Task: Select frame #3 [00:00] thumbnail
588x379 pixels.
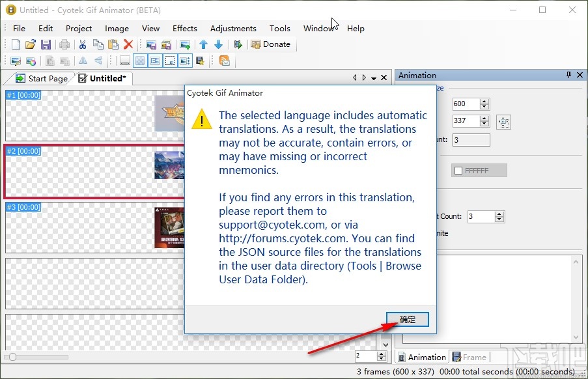Action: (x=94, y=227)
